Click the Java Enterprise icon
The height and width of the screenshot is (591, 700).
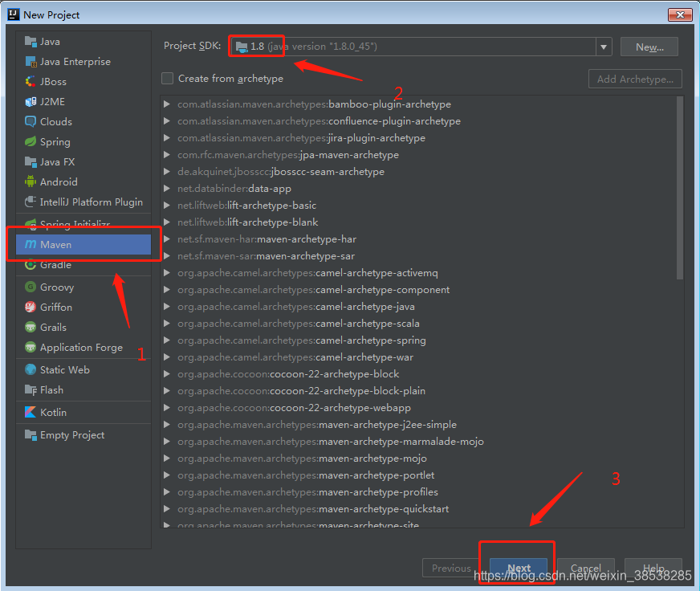[31, 62]
